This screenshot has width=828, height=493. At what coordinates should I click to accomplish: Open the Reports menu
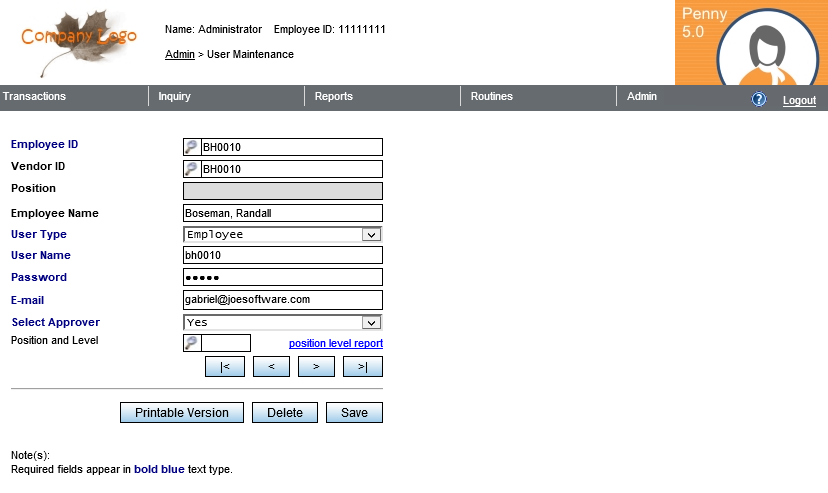click(x=333, y=97)
